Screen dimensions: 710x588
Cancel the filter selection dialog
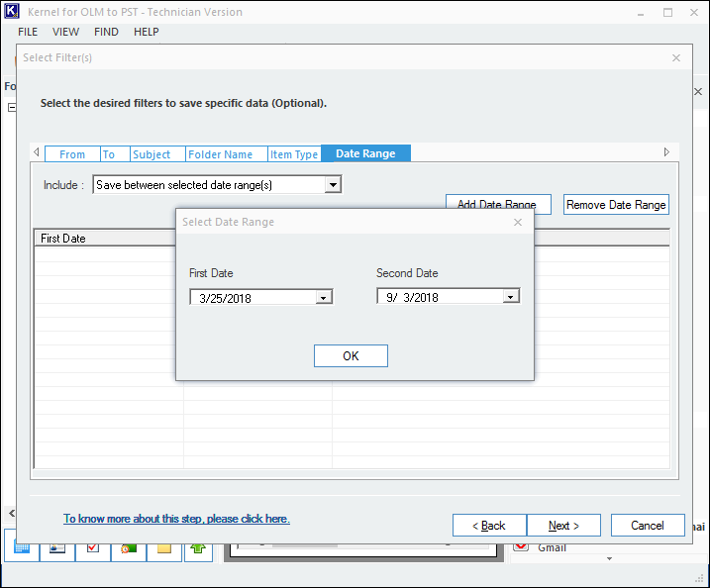[648, 525]
